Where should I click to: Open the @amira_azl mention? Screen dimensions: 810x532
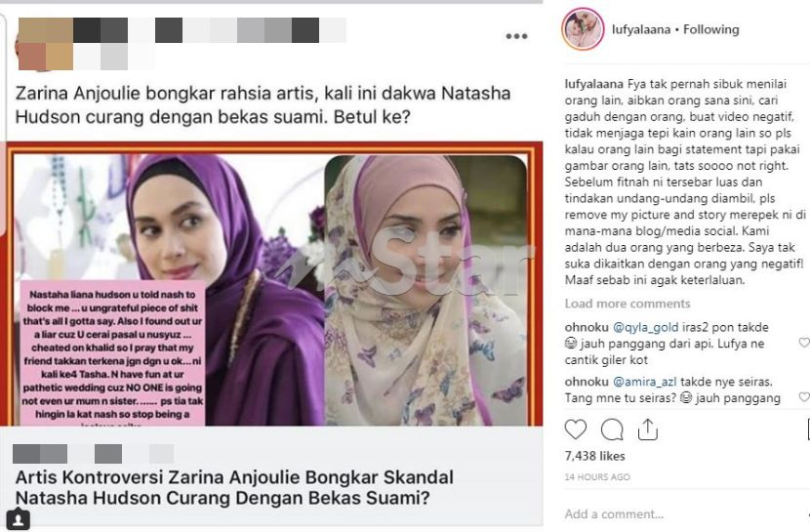pos(645,382)
